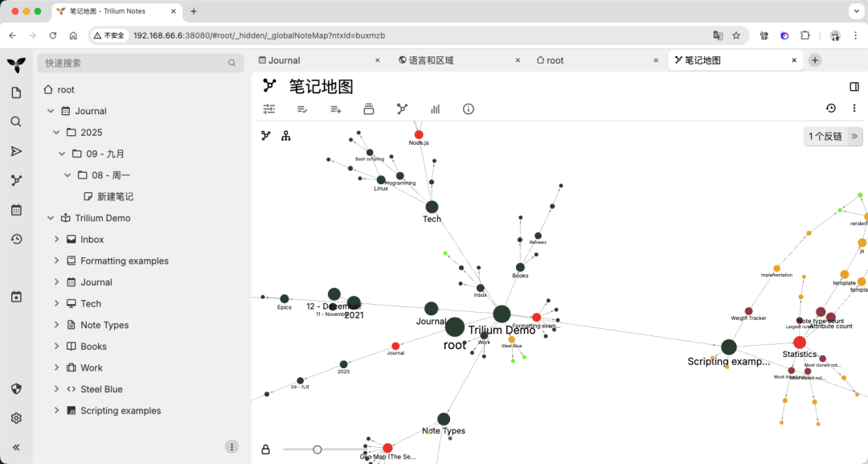Viewport: 868px width, 464px height.
Task: Open the protected session shield icon
Action: (16, 388)
